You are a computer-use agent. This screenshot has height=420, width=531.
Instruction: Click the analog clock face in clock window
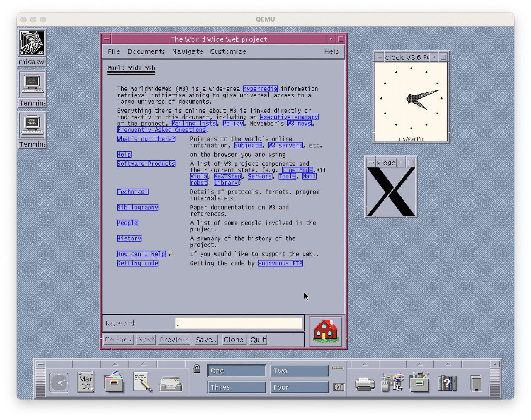tap(411, 99)
